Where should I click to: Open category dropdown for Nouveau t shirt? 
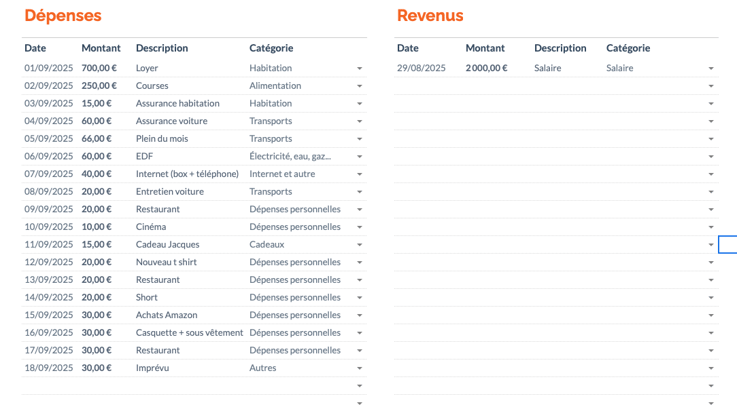click(360, 262)
